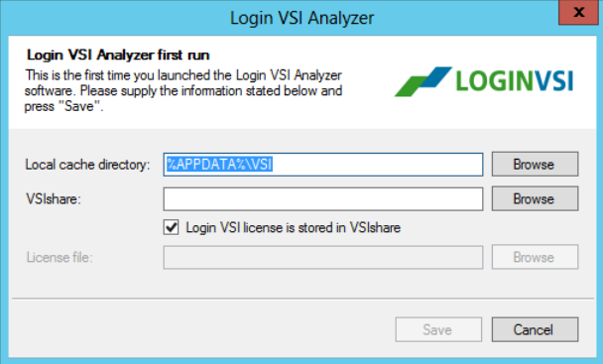Click the 'Login VSI Analyzer first run' heading
The width and height of the screenshot is (603, 364).
point(118,55)
